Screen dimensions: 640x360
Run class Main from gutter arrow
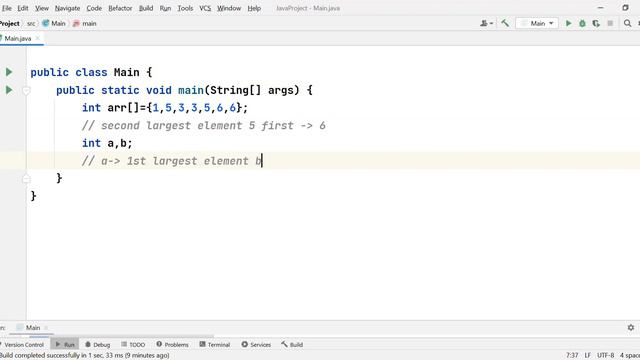(x=9, y=72)
